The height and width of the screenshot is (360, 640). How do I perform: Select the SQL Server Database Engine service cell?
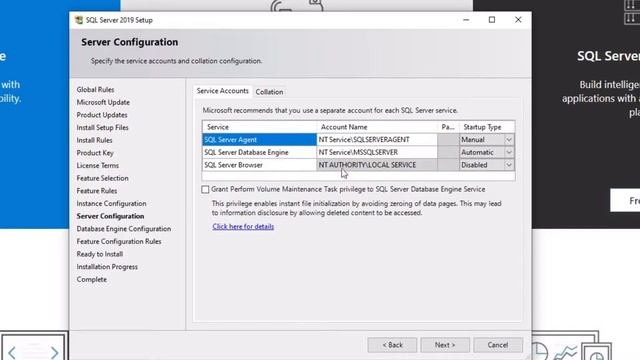pyautogui.click(x=259, y=152)
